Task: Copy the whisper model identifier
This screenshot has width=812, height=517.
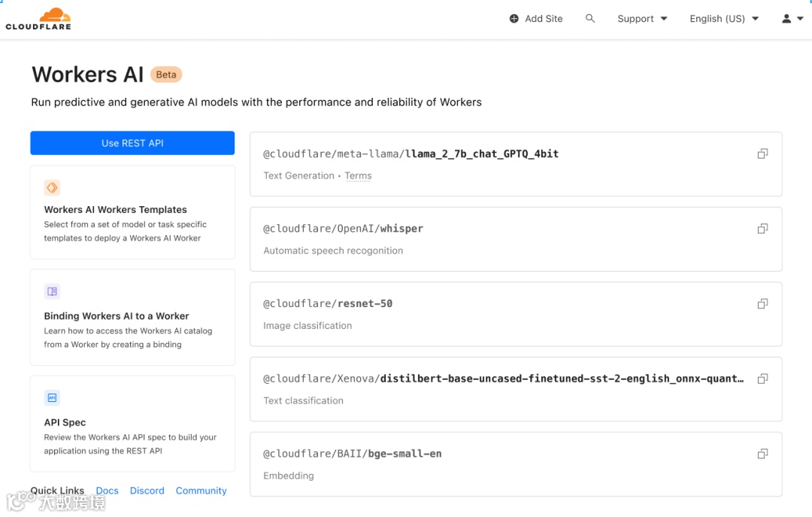Action: (x=762, y=229)
